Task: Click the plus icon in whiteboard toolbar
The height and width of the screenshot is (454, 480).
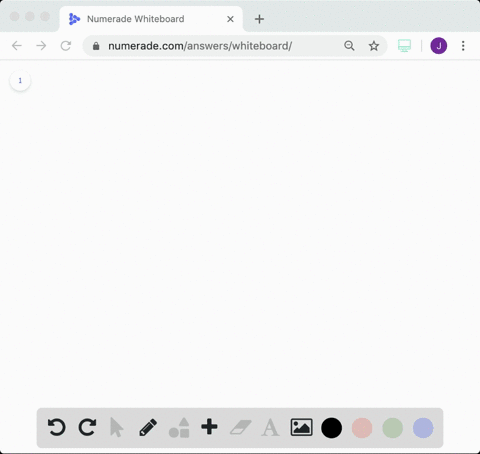Action: tap(209, 427)
